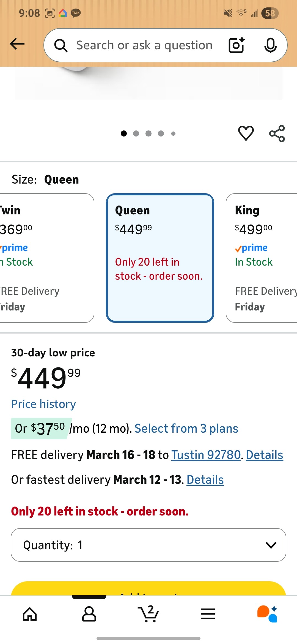This screenshot has width=297, height=644.
Task: Open camera lens search icon
Action: (237, 45)
